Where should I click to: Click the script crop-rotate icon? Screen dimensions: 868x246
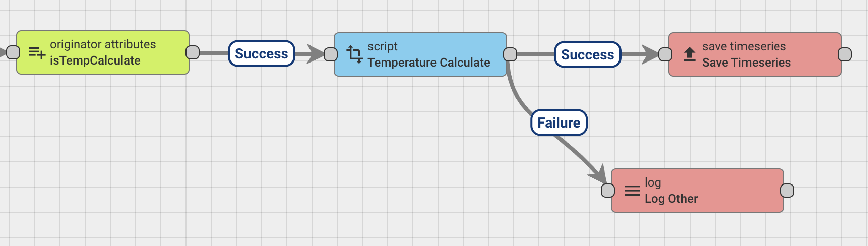[354, 54]
